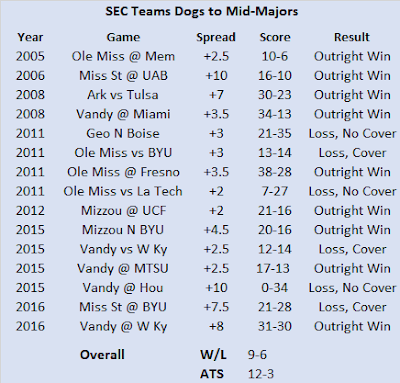
Task: Select the Spread column header
Action: (216, 37)
